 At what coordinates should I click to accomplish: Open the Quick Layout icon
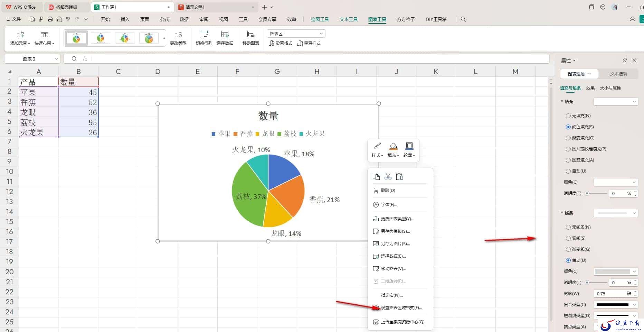45,34
